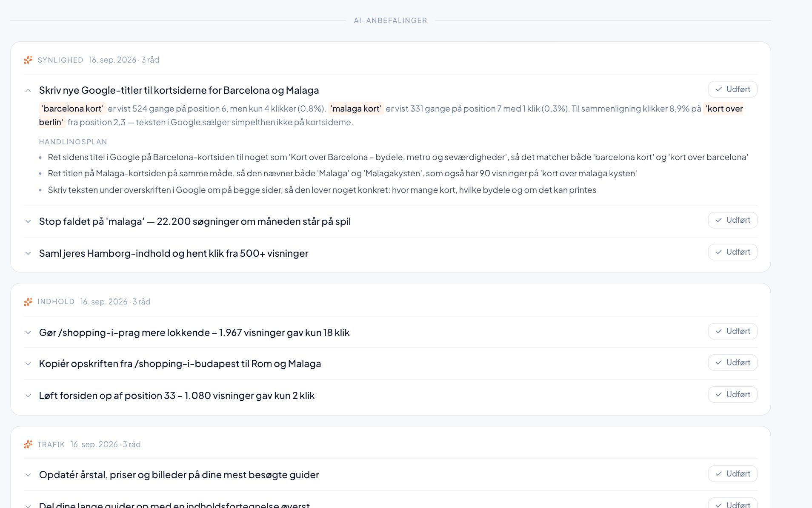Click the action item about Barcelona-kortsiden title

(398, 157)
